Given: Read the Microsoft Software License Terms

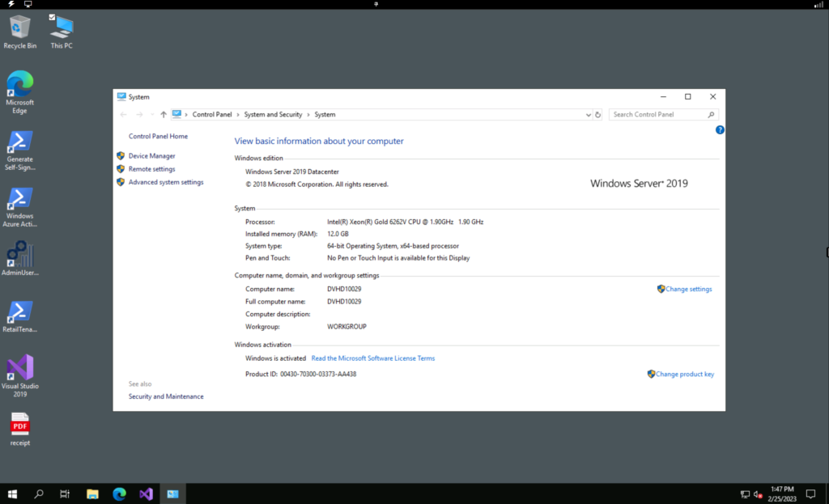Looking at the screenshot, I should click(373, 358).
